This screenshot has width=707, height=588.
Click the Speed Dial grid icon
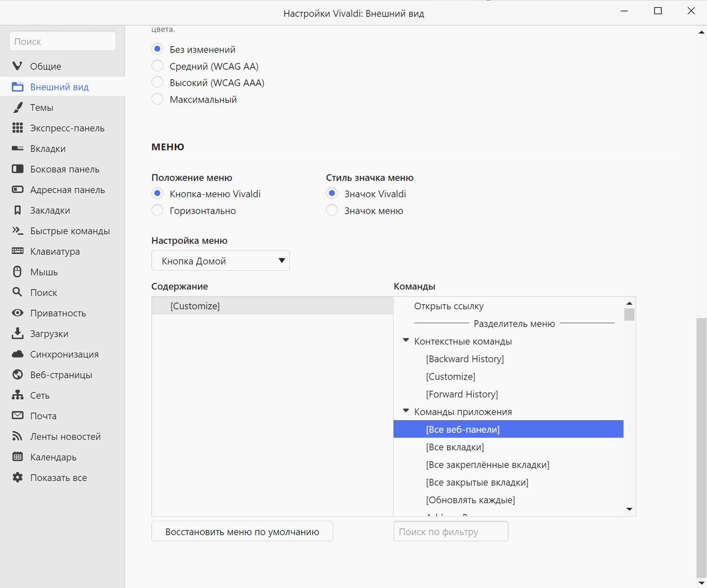tap(17, 128)
